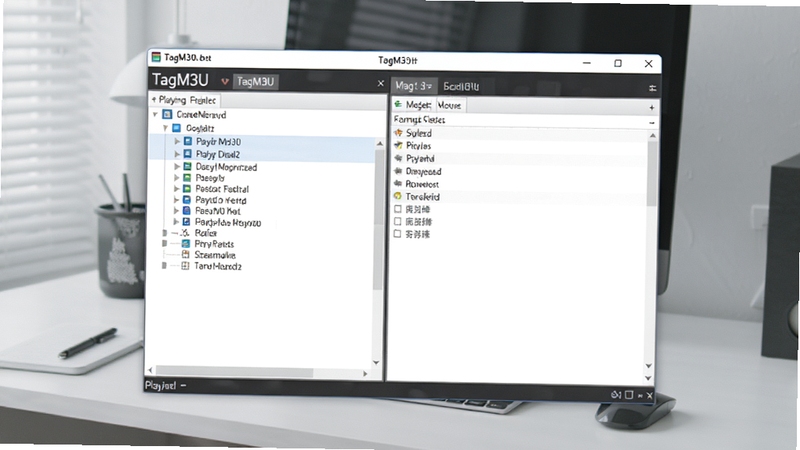Collapse the ConeNenrd root node arrow
800x450 pixels.
pyautogui.click(x=155, y=115)
